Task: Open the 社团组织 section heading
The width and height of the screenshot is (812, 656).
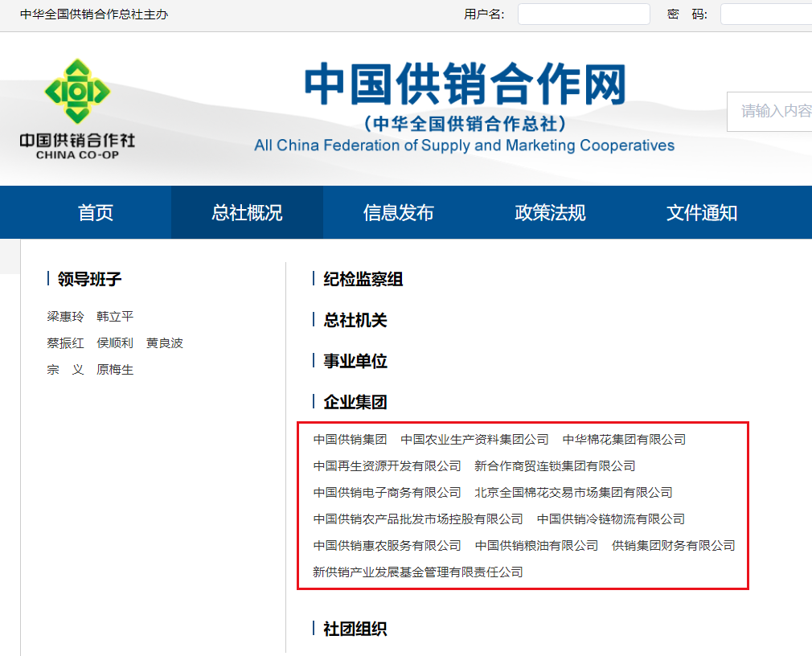Action: coord(355,629)
